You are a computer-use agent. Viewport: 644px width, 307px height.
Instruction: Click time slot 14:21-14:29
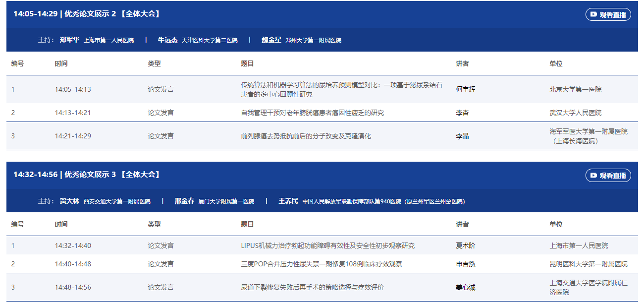click(x=73, y=136)
